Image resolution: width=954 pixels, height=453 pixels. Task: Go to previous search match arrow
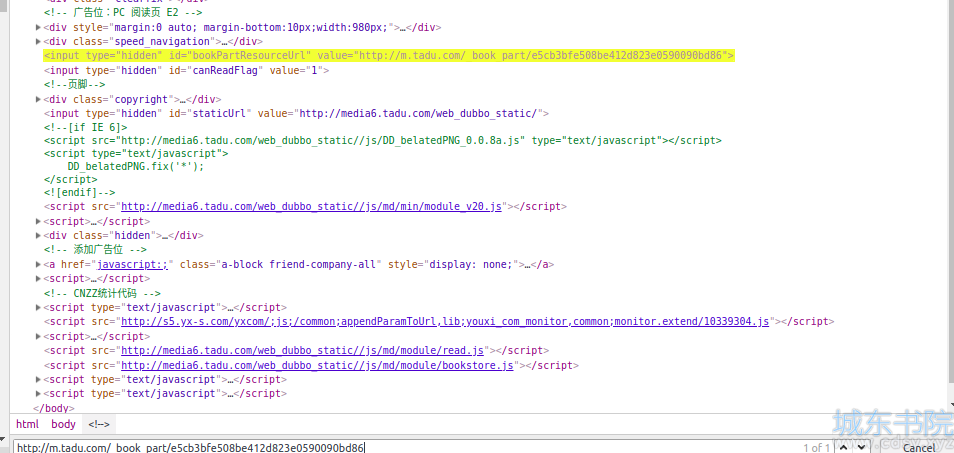pos(843,448)
